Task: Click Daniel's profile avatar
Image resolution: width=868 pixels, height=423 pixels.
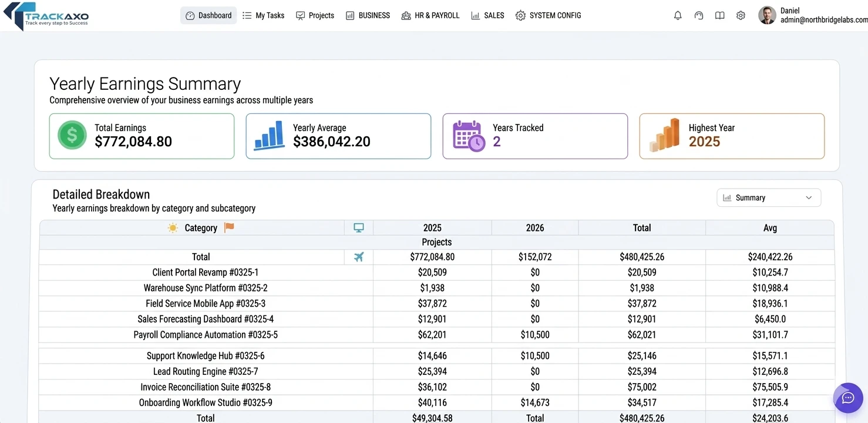Action: 767,15
